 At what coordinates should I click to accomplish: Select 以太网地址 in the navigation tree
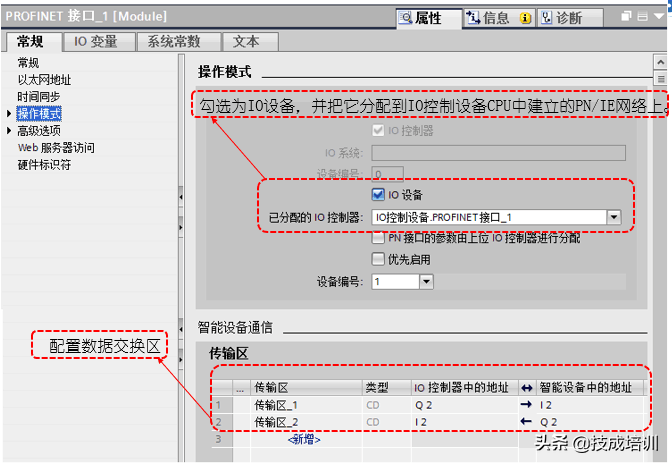pos(44,80)
